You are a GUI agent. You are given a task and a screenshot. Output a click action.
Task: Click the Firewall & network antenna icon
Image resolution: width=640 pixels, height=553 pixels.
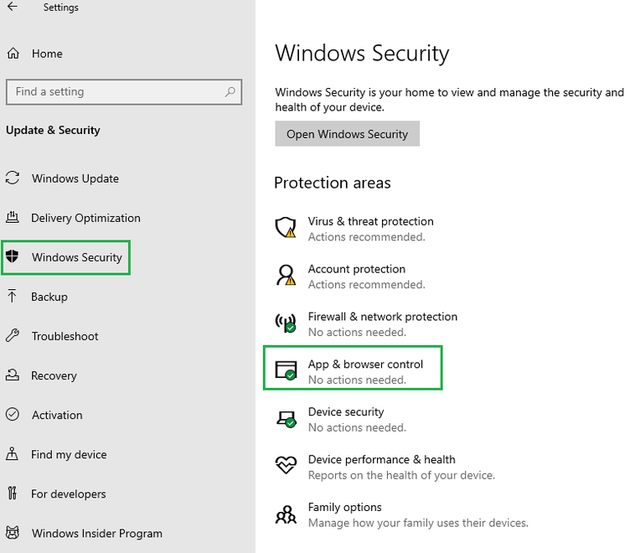286,323
